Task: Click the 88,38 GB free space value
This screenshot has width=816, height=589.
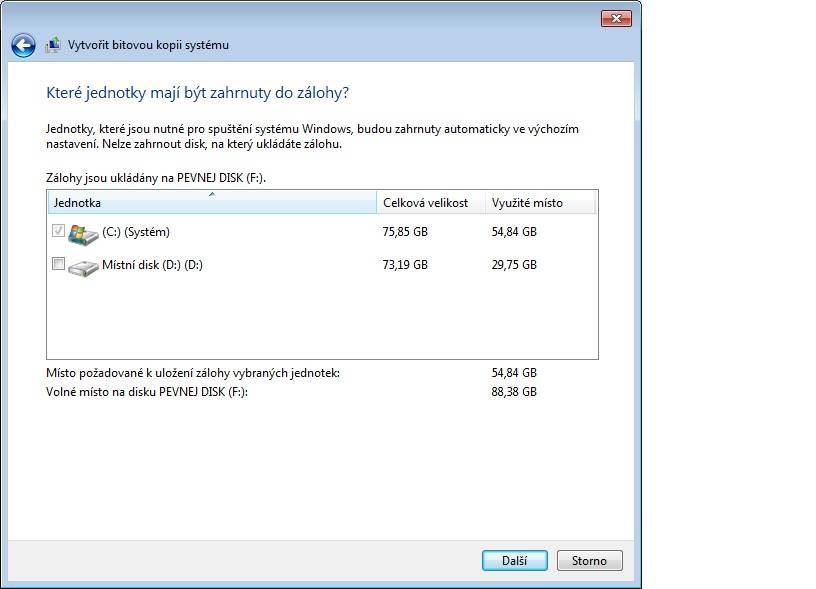Action: coord(514,391)
